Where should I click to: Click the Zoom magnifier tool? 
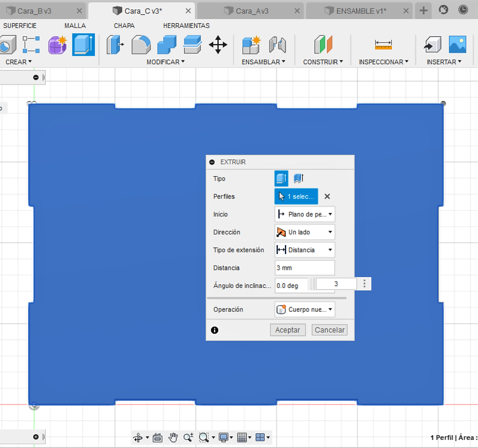click(x=189, y=438)
